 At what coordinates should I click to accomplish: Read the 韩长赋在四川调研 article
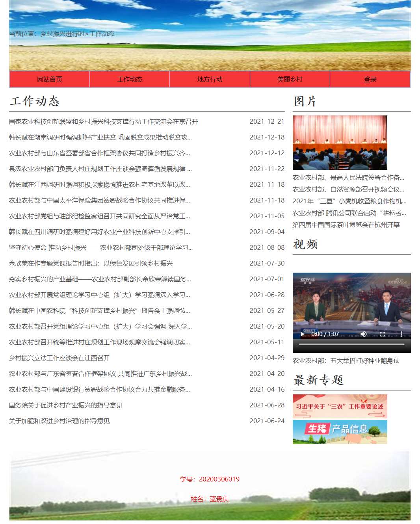(x=99, y=232)
